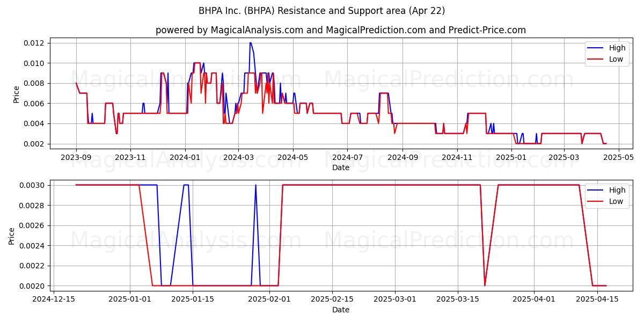The width and height of the screenshot is (644, 322).
Task: Click the '0.0020' y-axis label
Action: pyautogui.click(x=32, y=286)
